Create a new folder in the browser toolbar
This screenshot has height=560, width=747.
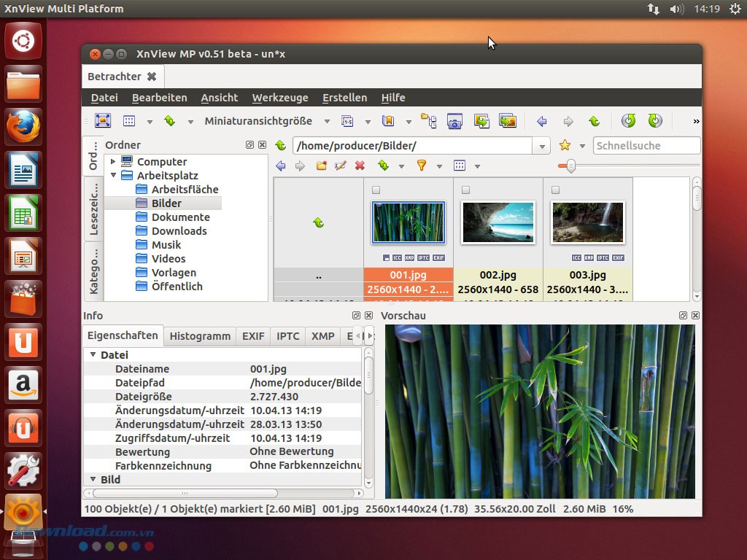[321, 166]
